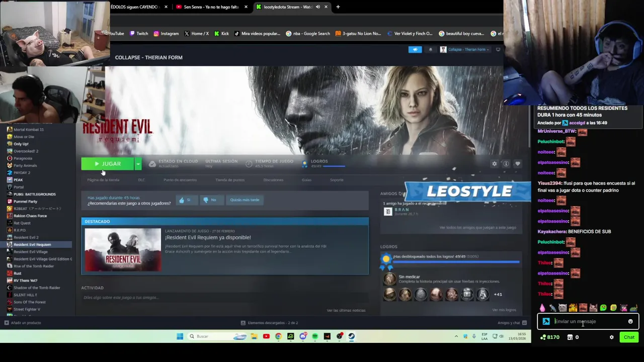Image resolution: width=644 pixels, height=362 pixels.
Task: Click the Estado en Cloud status icon
Action: coord(152,164)
